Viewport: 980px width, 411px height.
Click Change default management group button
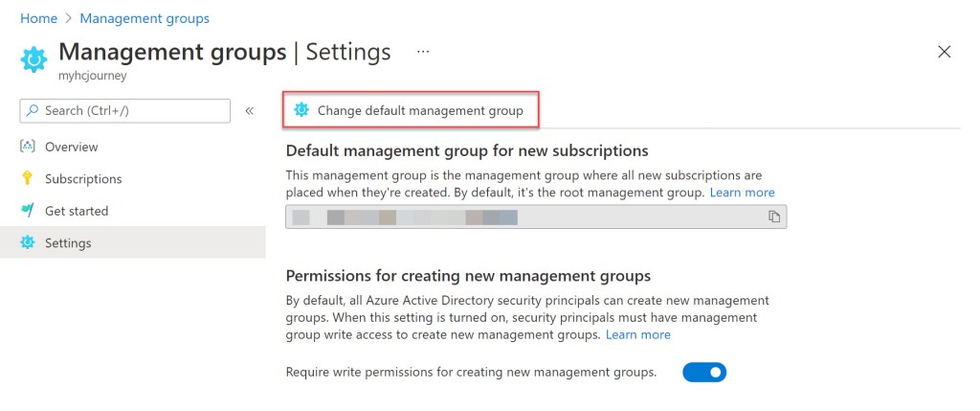point(419,110)
